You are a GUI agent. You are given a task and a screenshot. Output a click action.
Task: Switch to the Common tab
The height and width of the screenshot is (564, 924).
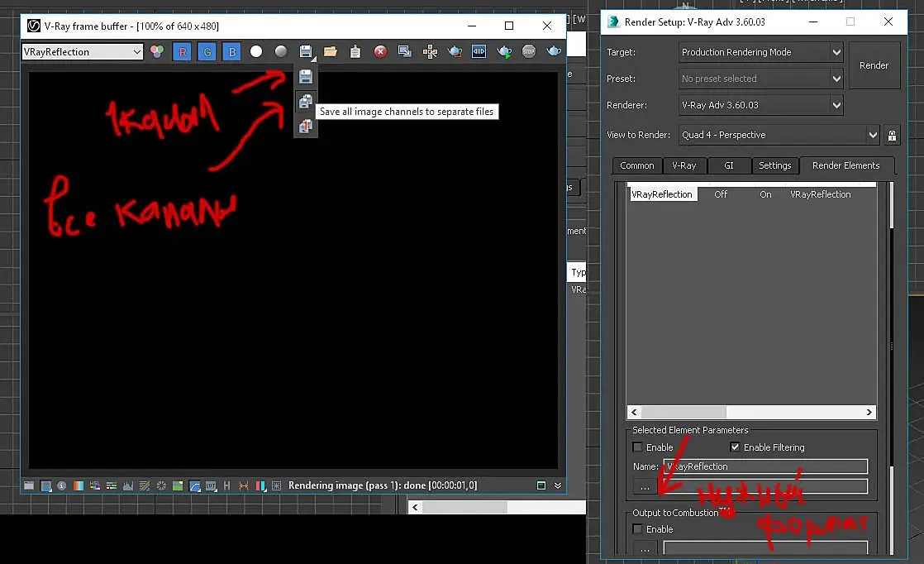(x=637, y=165)
